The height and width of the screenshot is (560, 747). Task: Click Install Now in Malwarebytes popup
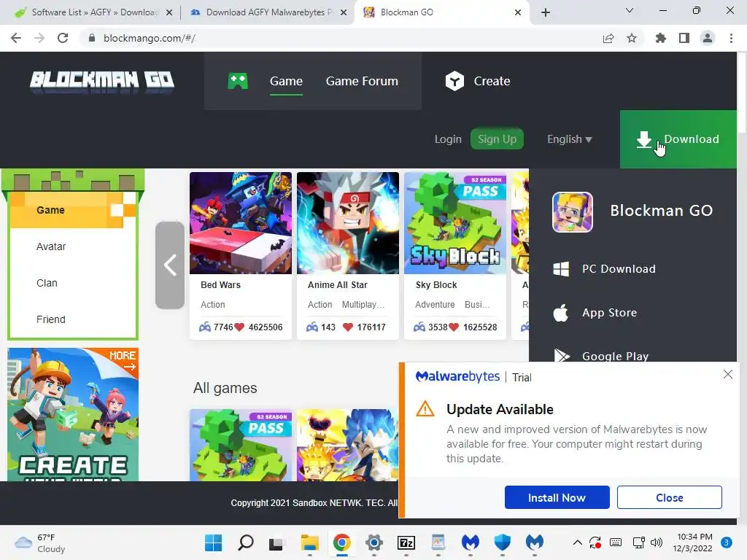(x=557, y=497)
